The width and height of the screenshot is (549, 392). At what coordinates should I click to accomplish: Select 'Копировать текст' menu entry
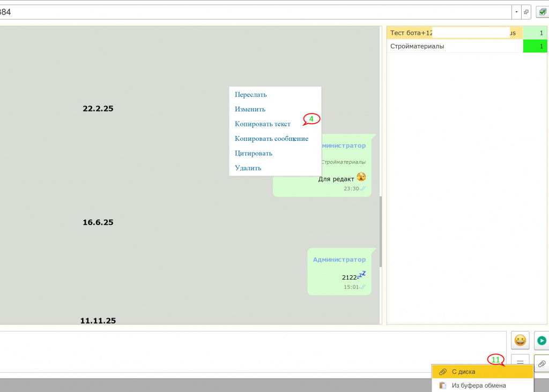(x=263, y=124)
